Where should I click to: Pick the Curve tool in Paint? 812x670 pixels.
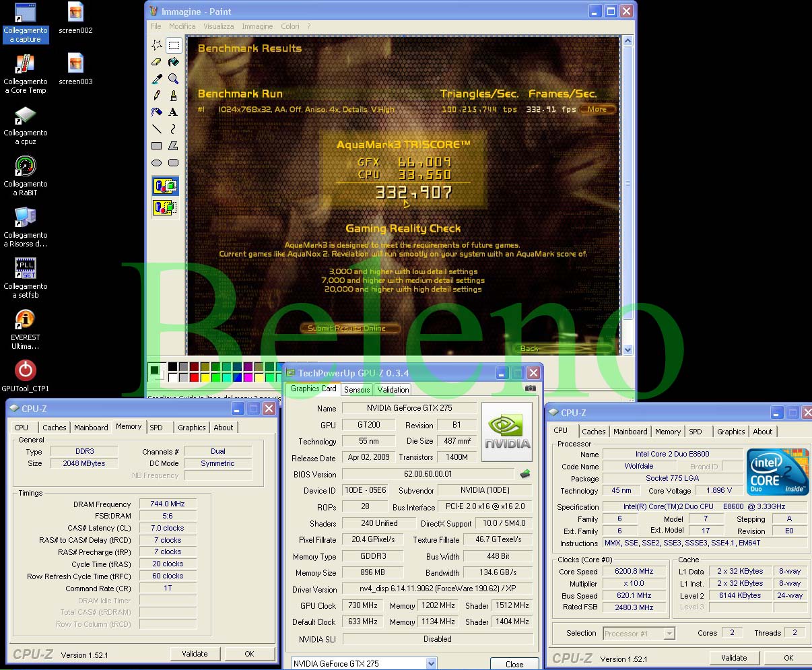click(x=174, y=129)
